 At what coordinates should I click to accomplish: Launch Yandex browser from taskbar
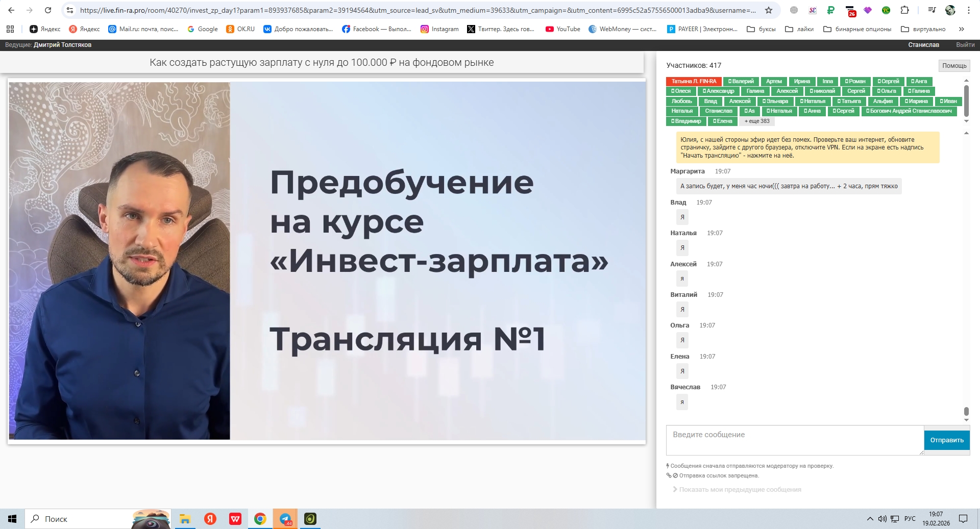210,519
